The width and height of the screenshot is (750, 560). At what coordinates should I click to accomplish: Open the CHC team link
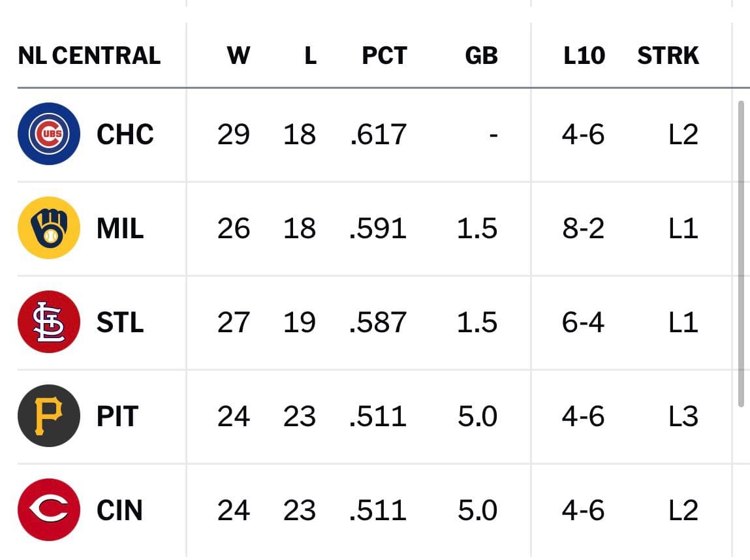(x=125, y=134)
